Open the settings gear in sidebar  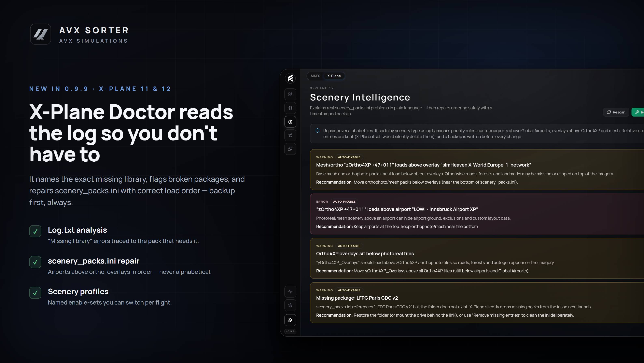(290, 305)
